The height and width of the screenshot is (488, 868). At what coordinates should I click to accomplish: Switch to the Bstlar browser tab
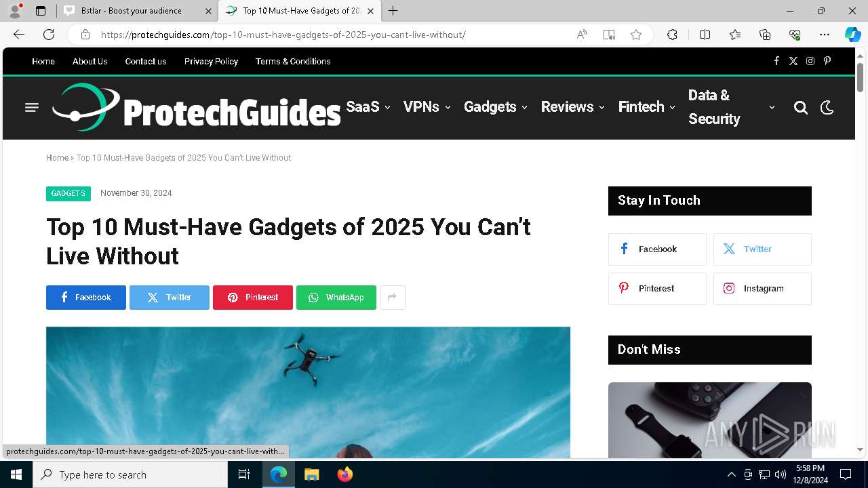coord(137,11)
